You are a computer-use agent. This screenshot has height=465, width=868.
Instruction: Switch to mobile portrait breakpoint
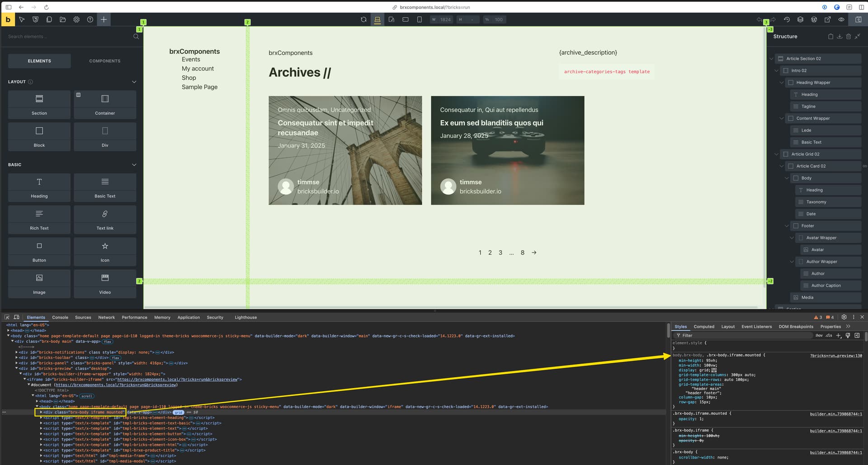click(420, 19)
